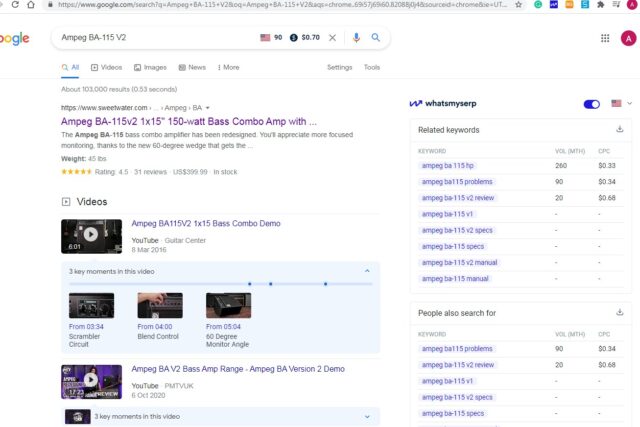Open the browser extensions puzzle icon
Screen dimensions: 640x427
600,4
